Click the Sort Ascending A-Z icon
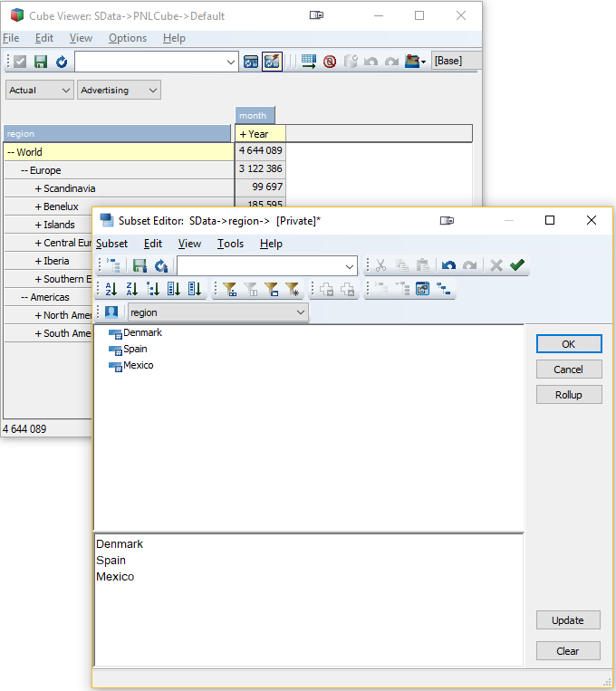Viewport: 616px width, 691px height. (111, 289)
